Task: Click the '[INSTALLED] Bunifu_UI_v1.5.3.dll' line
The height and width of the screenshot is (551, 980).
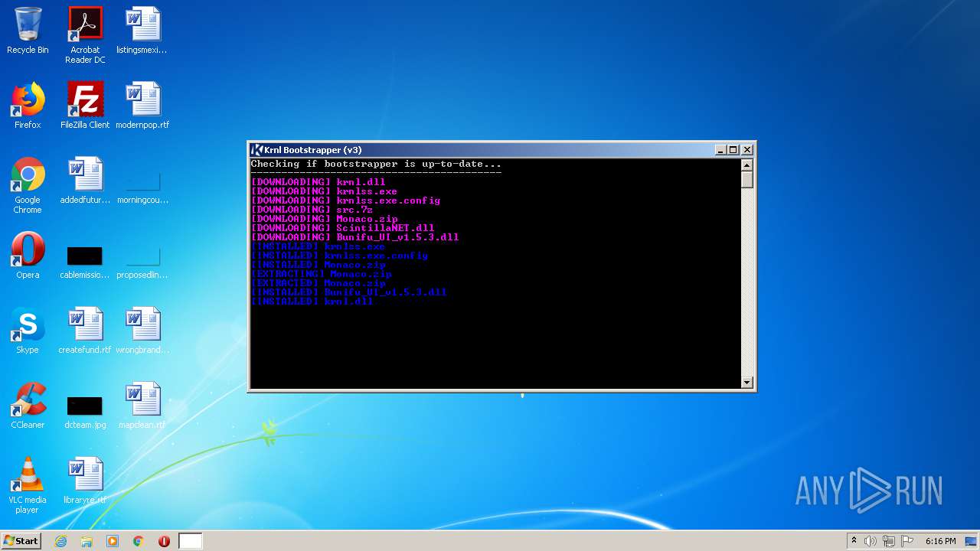Action: [348, 292]
